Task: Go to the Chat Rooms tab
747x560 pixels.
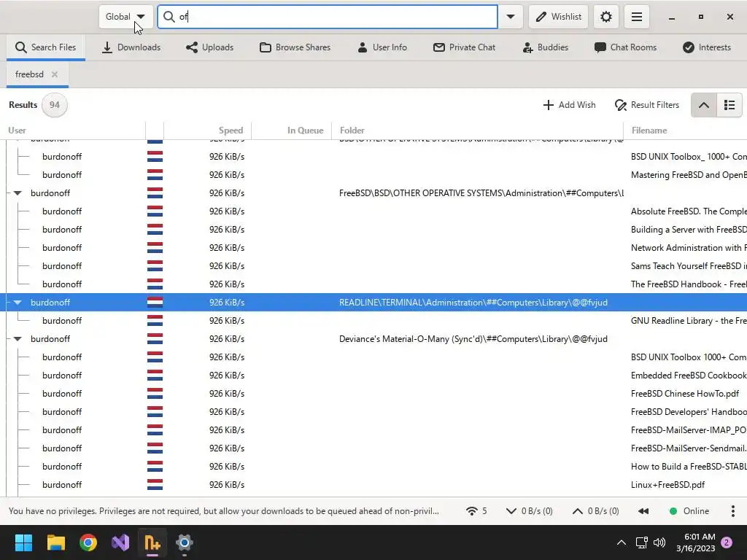Action: pyautogui.click(x=625, y=47)
